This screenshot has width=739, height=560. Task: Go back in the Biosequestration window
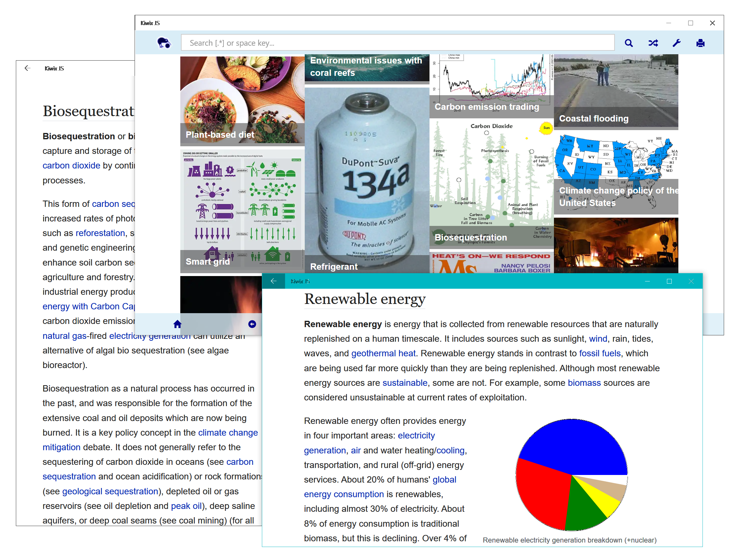[27, 68]
